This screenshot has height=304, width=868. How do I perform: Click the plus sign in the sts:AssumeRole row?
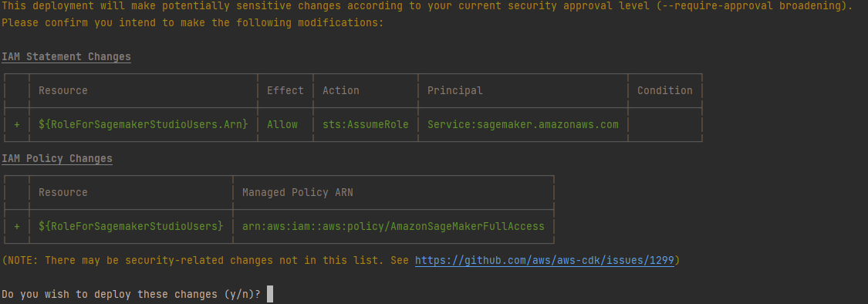17,125
